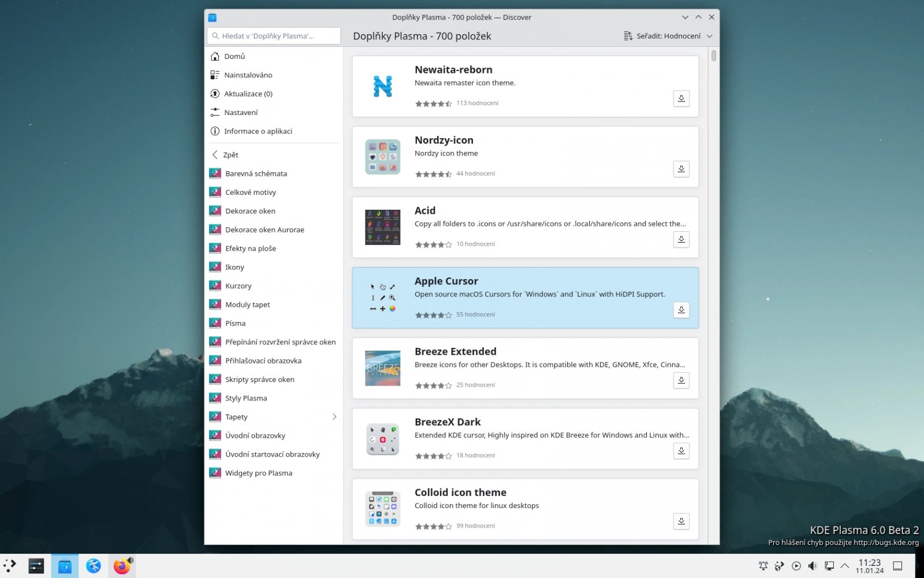Image resolution: width=924 pixels, height=578 pixels.
Task: Click the show desktop icon beside the clock
Action: (897, 566)
